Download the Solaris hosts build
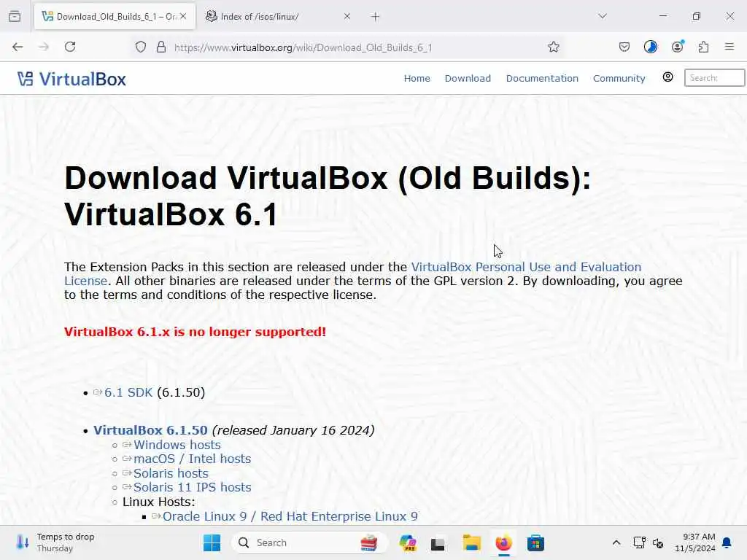The image size is (747, 560). (171, 473)
